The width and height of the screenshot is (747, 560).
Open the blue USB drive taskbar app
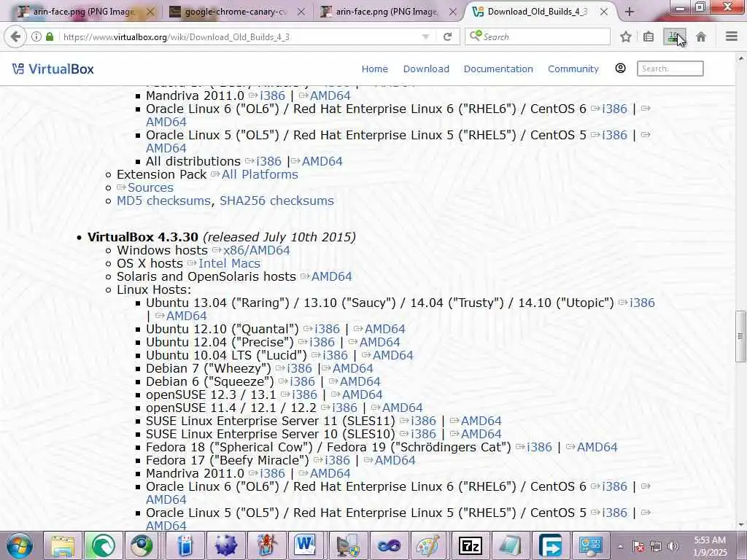(x=185, y=546)
